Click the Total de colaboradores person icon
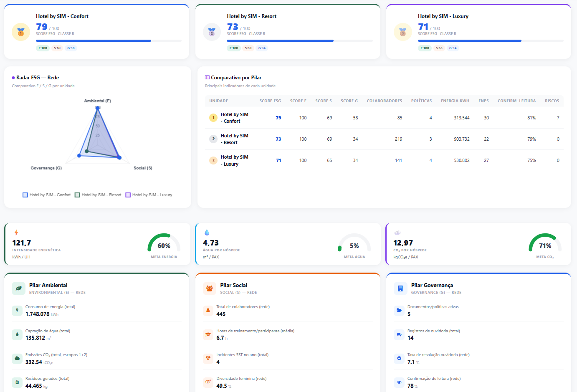 [x=208, y=311]
